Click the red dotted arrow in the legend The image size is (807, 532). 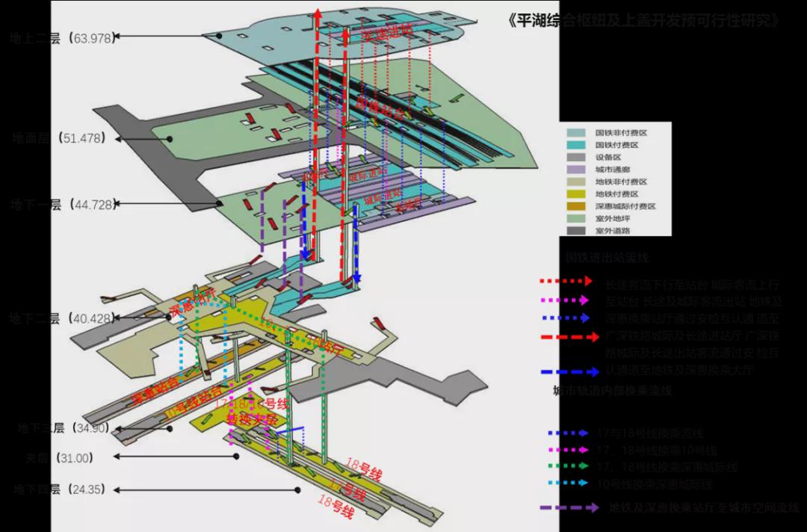pos(566,282)
